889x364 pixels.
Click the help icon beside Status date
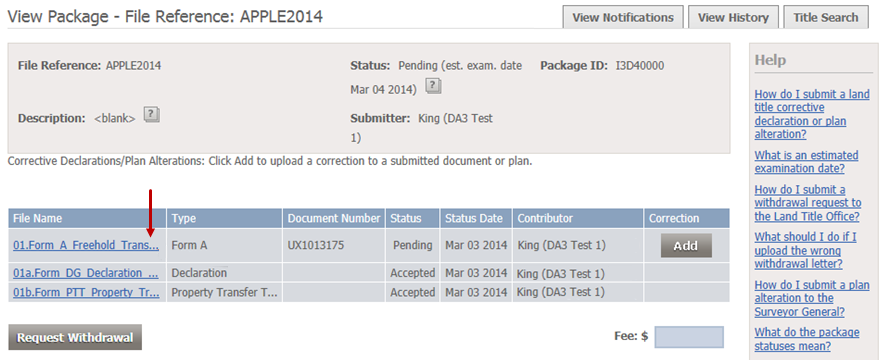click(433, 87)
